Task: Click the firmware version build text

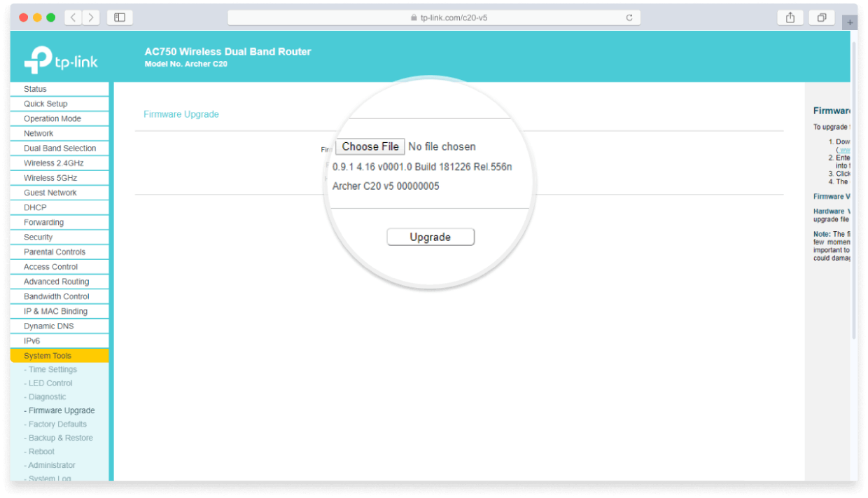Action: pos(422,167)
